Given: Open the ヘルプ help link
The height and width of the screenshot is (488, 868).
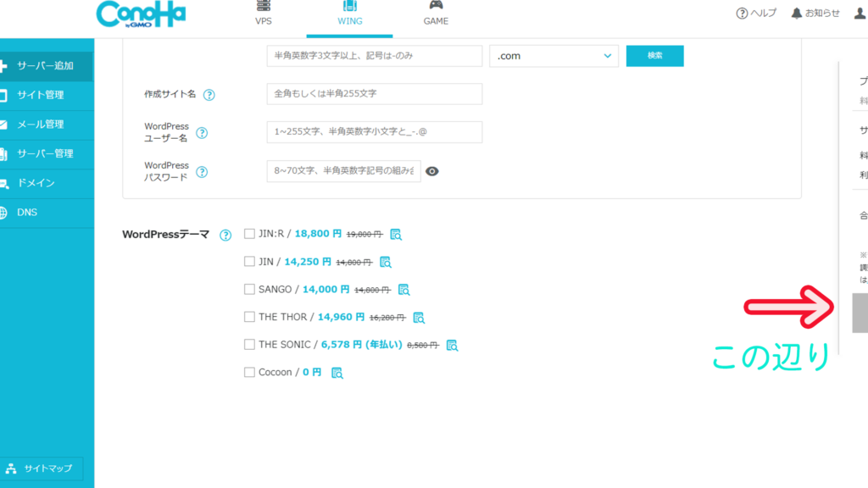Looking at the screenshot, I should point(756,14).
